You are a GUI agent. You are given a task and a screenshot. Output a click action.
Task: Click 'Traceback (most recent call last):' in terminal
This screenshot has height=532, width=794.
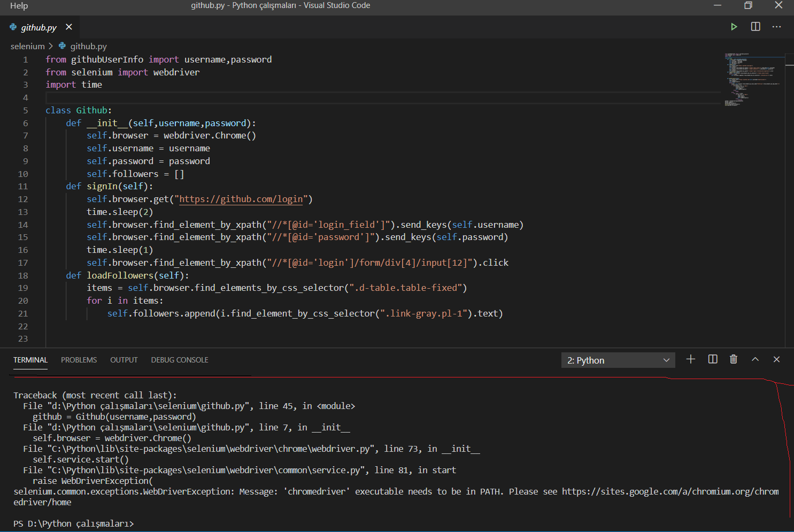(95, 395)
